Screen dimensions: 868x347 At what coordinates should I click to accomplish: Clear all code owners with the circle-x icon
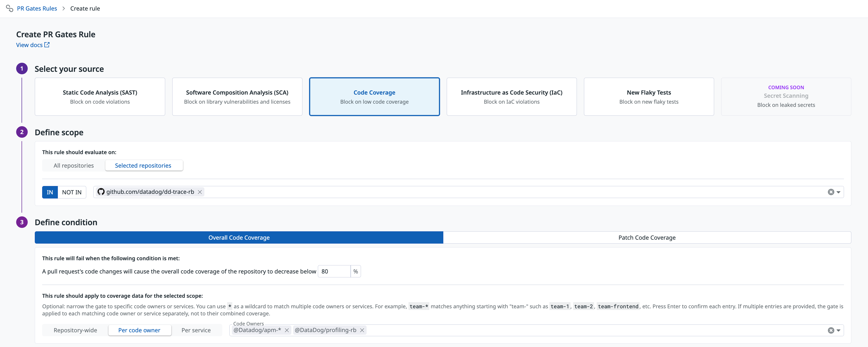[x=831, y=330]
